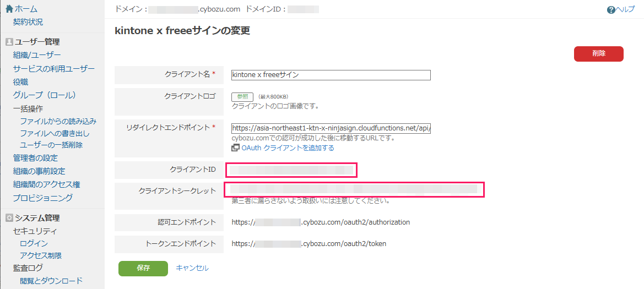
Task: Open 組織/ユーザー in the sidebar
Action: pos(37,55)
